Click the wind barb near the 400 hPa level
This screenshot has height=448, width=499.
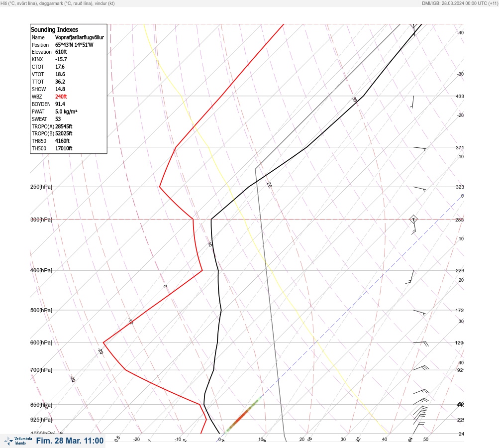tap(410, 277)
